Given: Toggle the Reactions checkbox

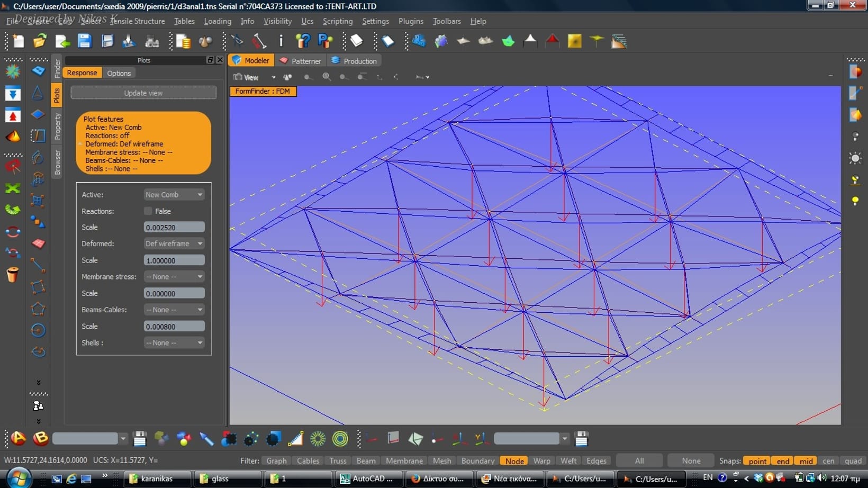Looking at the screenshot, I should point(148,211).
